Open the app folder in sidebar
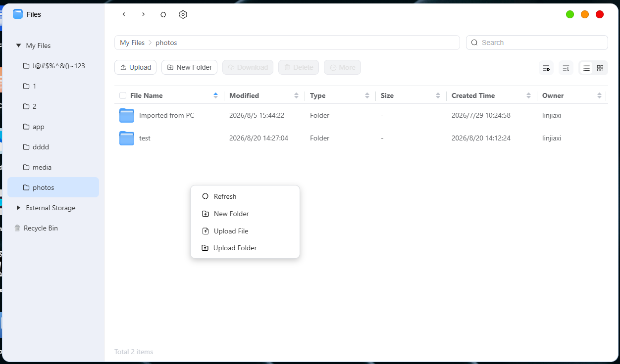 pyautogui.click(x=53, y=127)
